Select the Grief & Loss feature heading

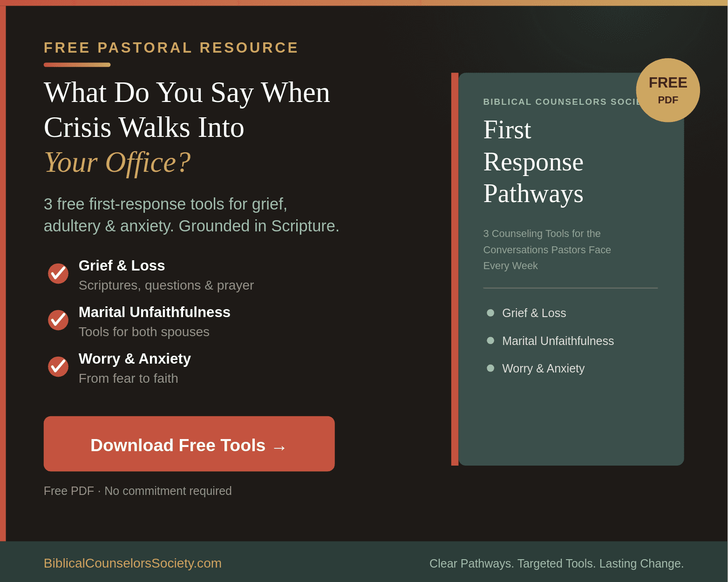click(122, 265)
